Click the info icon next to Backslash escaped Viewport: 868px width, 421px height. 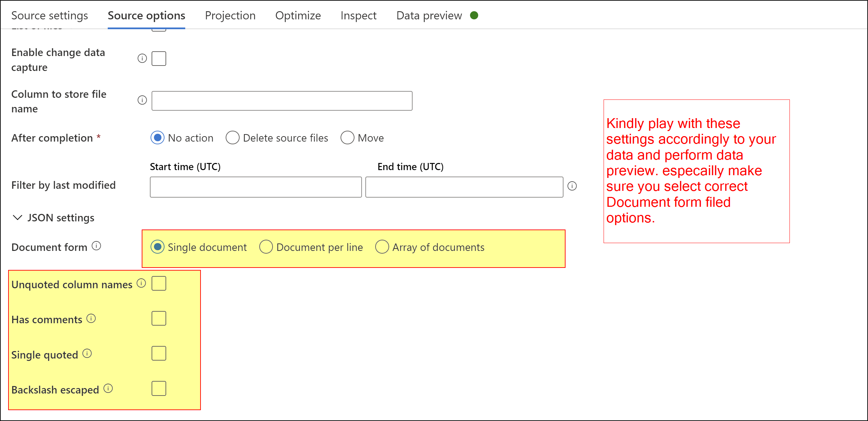pos(108,388)
